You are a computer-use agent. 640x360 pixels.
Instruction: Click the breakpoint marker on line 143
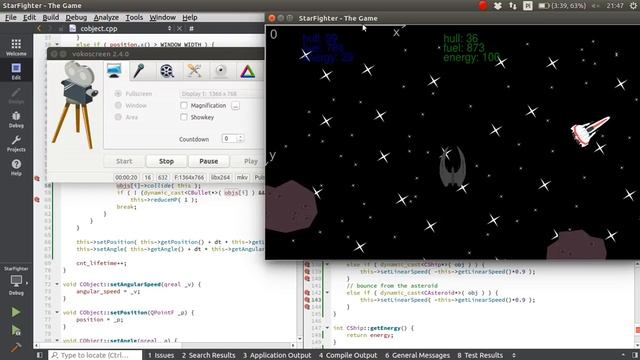307,300
